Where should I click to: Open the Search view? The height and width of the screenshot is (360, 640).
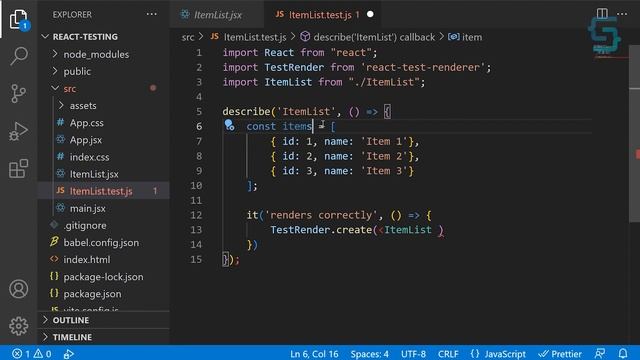tap(18, 56)
